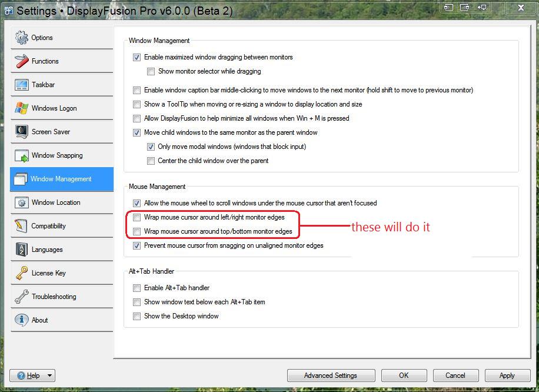539x392 pixels.
Task: Switch to the Window Location tab
Action: point(56,202)
